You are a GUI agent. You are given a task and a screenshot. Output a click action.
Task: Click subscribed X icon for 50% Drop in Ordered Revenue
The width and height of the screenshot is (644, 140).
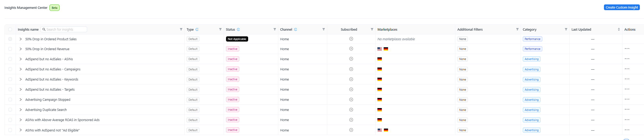tap(351, 49)
